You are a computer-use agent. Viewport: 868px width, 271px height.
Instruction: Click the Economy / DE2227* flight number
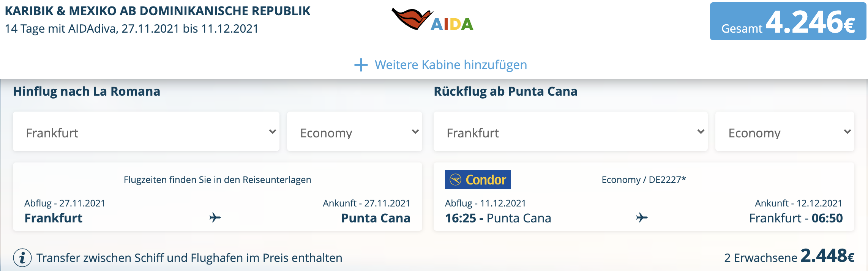point(644,180)
